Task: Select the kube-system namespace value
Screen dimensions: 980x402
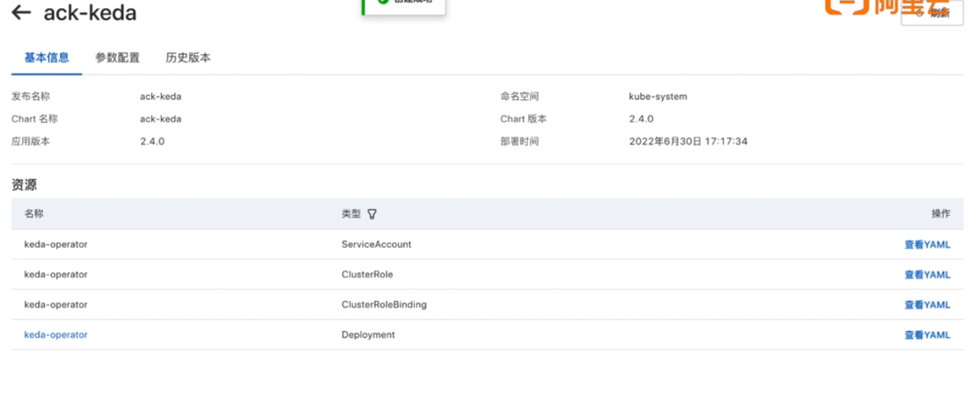Action: pos(658,96)
